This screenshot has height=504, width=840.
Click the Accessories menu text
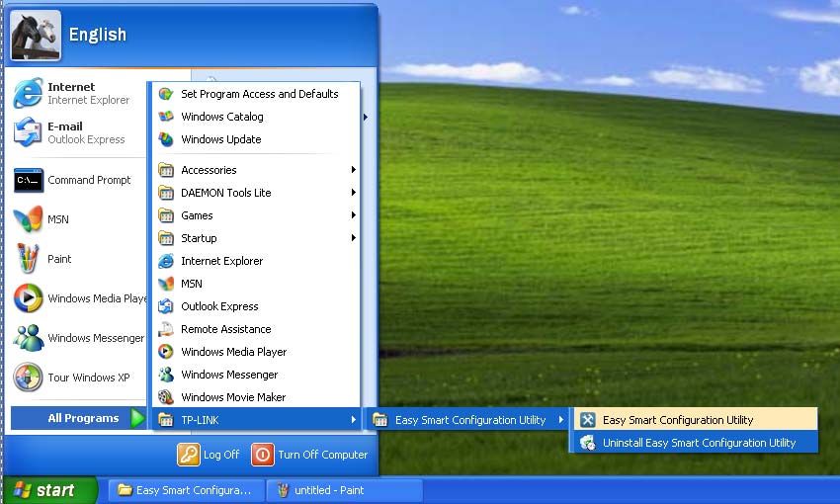pos(209,170)
